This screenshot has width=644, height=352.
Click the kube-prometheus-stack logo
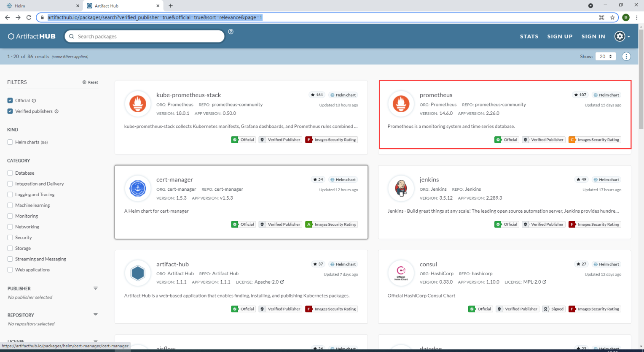[x=138, y=103]
